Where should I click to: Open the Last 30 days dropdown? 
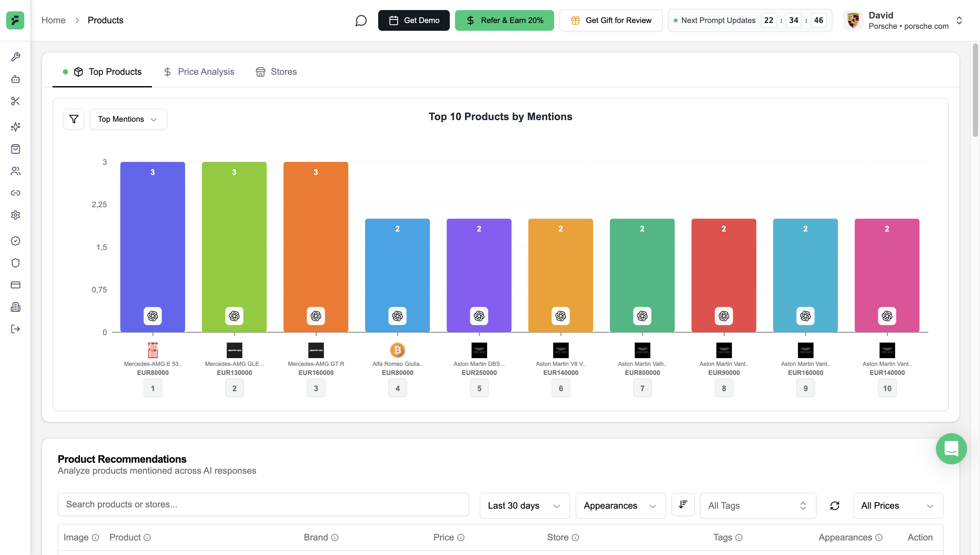coord(524,505)
